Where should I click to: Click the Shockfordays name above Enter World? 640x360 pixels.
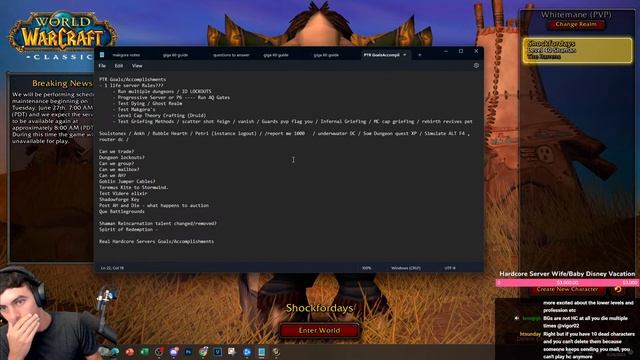(x=319, y=308)
